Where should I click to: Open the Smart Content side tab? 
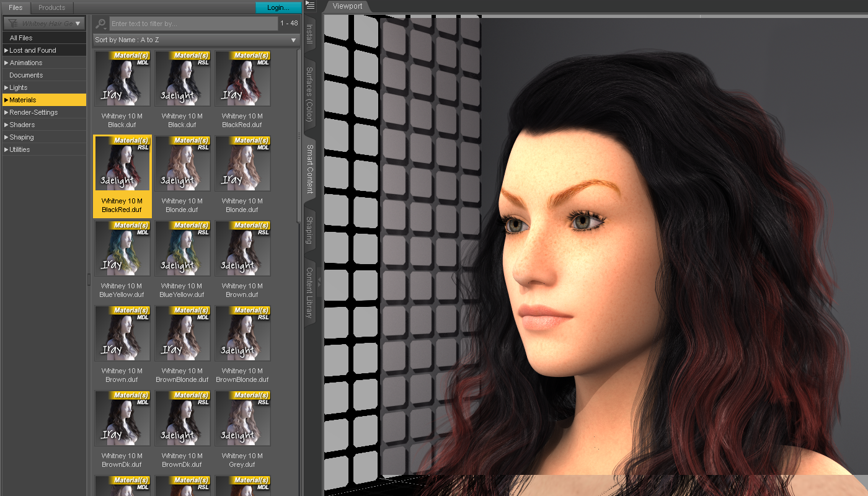pyautogui.click(x=310, y=169)
